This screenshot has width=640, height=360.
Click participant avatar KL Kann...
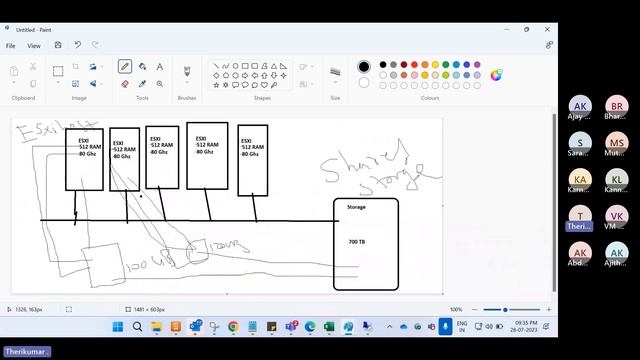pos(617,180)
